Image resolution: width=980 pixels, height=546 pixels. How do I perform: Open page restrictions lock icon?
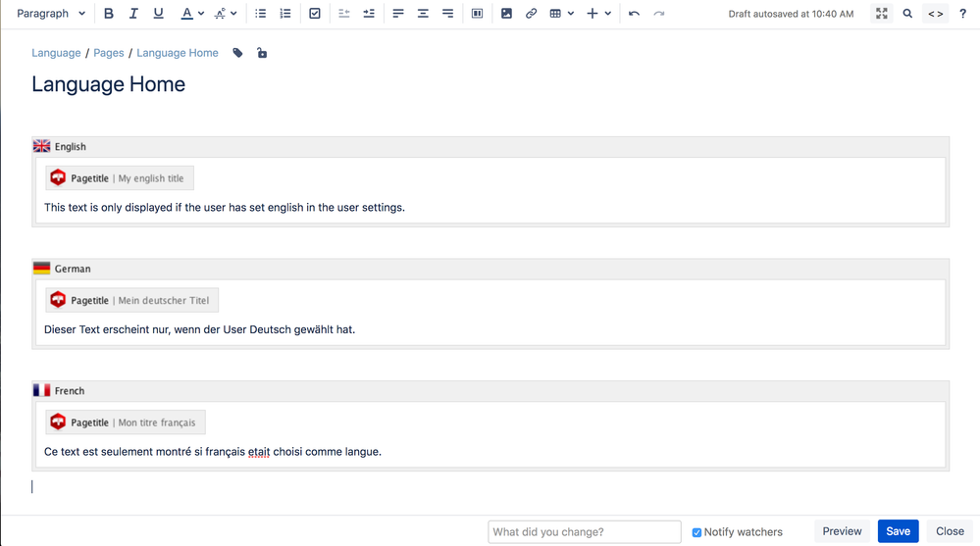pos(262,53)
